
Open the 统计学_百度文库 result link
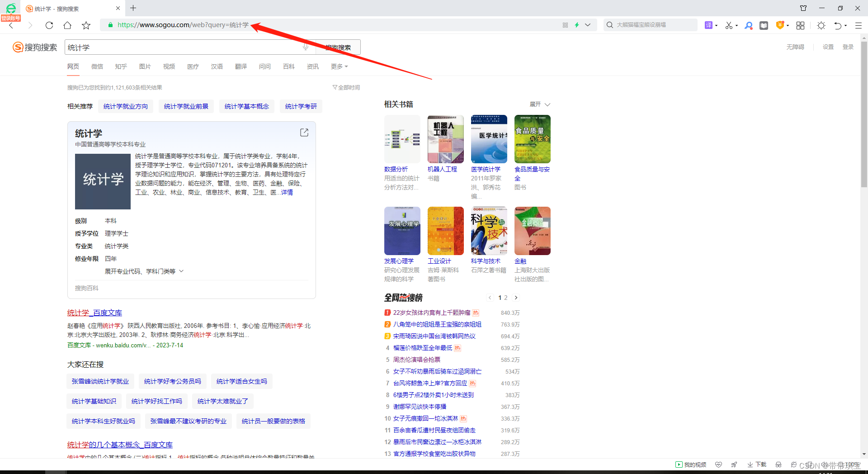94,313
